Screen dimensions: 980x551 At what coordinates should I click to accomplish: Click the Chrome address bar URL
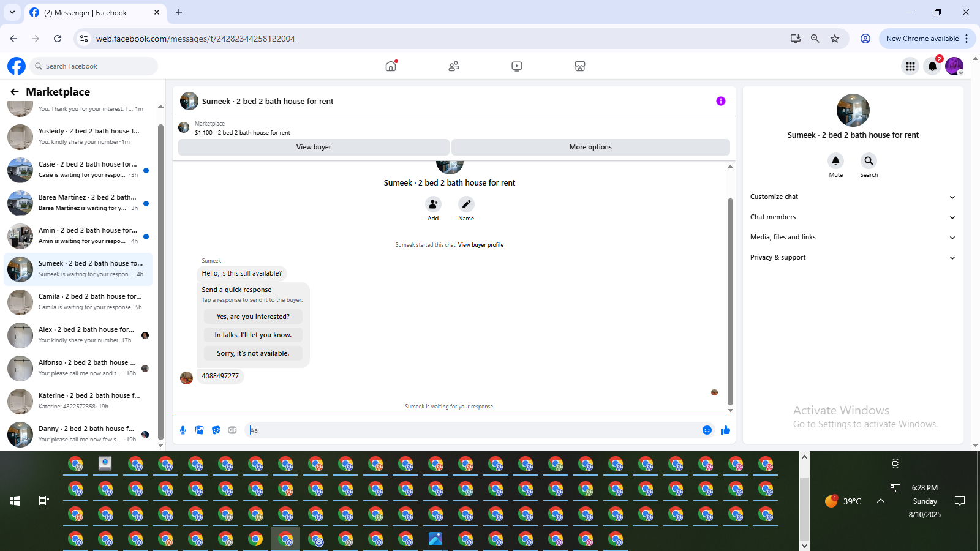coord(195,39)
